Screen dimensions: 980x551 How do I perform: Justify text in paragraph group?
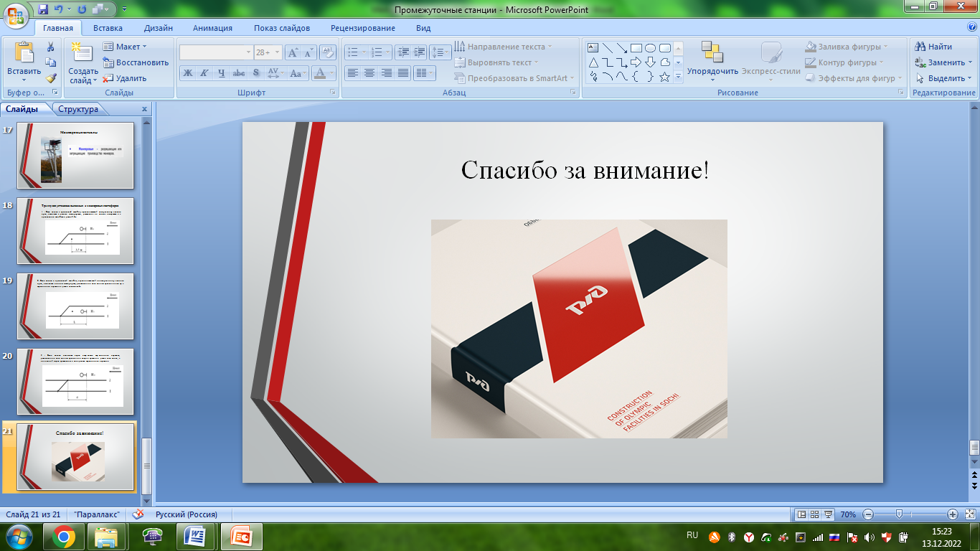click(x=403, y=72)
